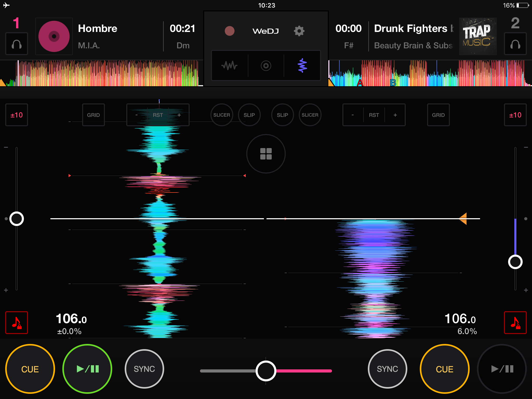Viewport: 532px width, 399px height.
Task: Click deck 1 tempo plus sign
Action: pyautogui.click(x=6, y=290)
